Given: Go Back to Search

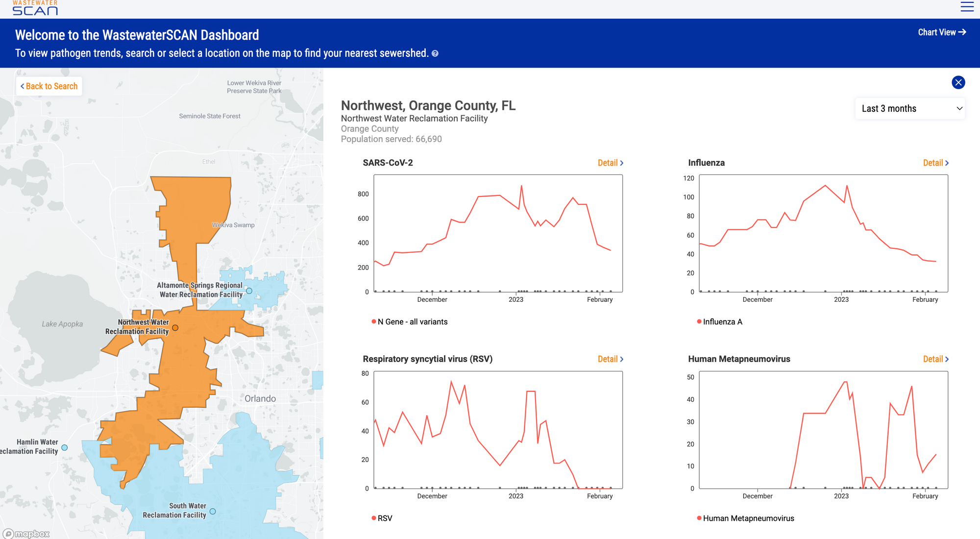Looking at the screenshot, I should 49,86.
